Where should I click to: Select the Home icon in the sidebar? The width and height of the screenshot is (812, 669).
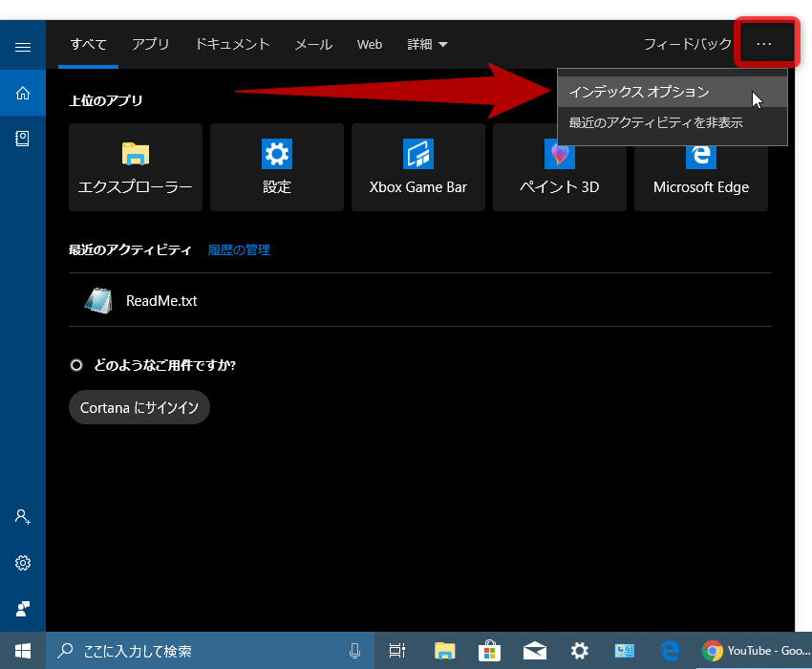pos(23,93)
